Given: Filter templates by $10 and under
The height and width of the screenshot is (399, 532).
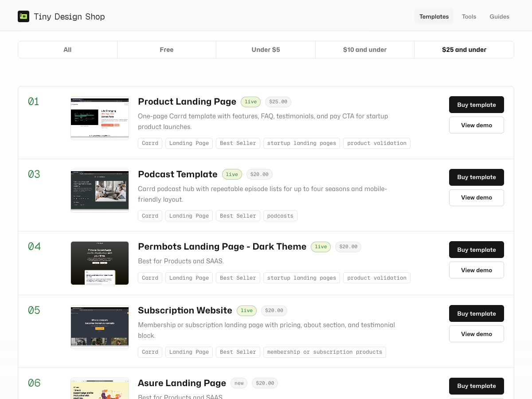Looking at the screenshot, I should coord(365,50).
